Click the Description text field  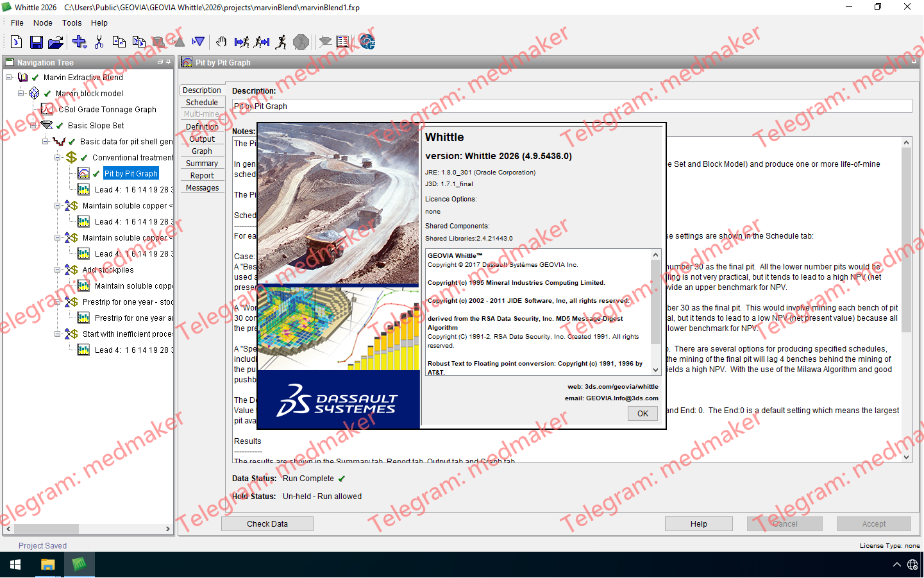pyautogui.click(x=572, y=106)
